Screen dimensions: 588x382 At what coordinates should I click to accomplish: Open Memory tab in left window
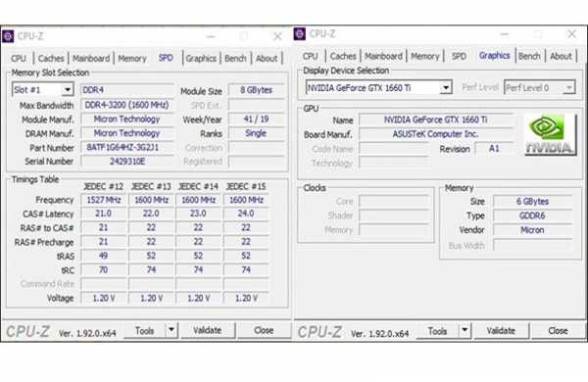click(132, 59)
